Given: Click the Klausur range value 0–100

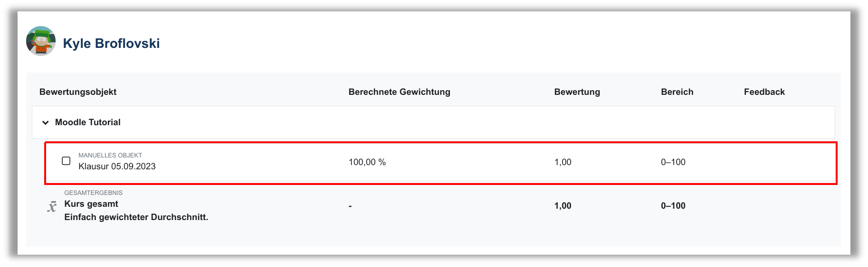Looking at the screenshot, I should click(x=673, y=162).
